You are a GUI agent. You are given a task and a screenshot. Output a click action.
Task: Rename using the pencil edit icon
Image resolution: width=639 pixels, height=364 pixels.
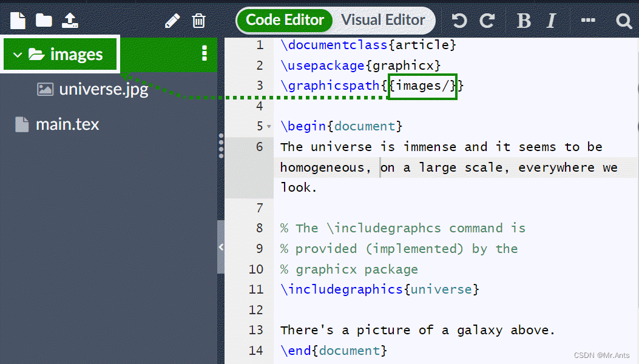click(x=172, y=20)
